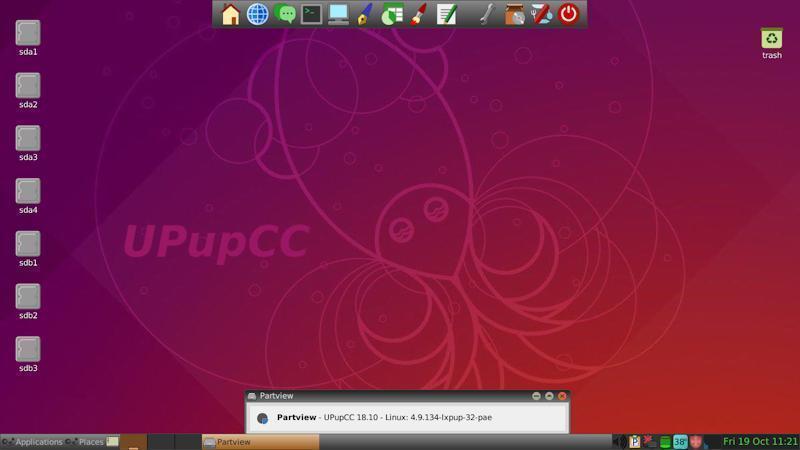Open the notepad text editor icon

coord(446,14)
